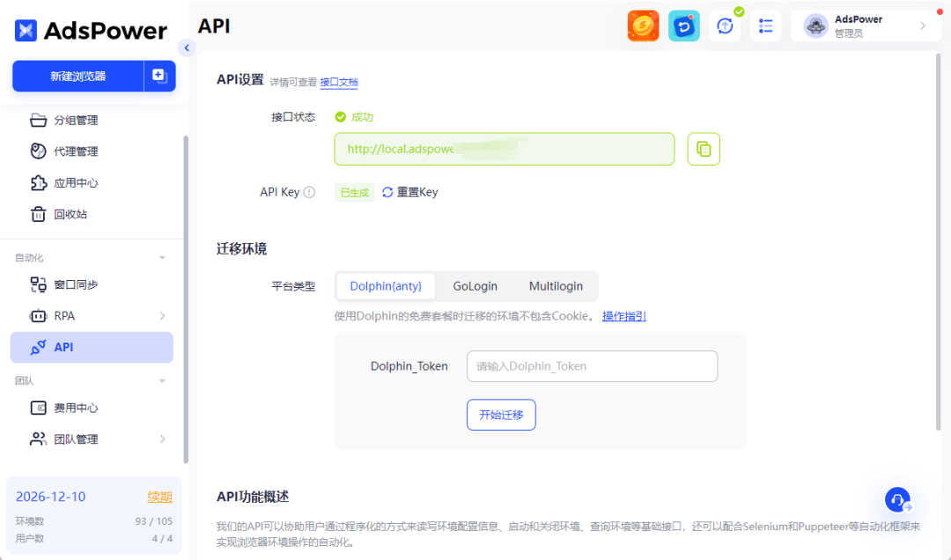
Task: Copy the API address with the copy icon
Action: coord(704,149)
